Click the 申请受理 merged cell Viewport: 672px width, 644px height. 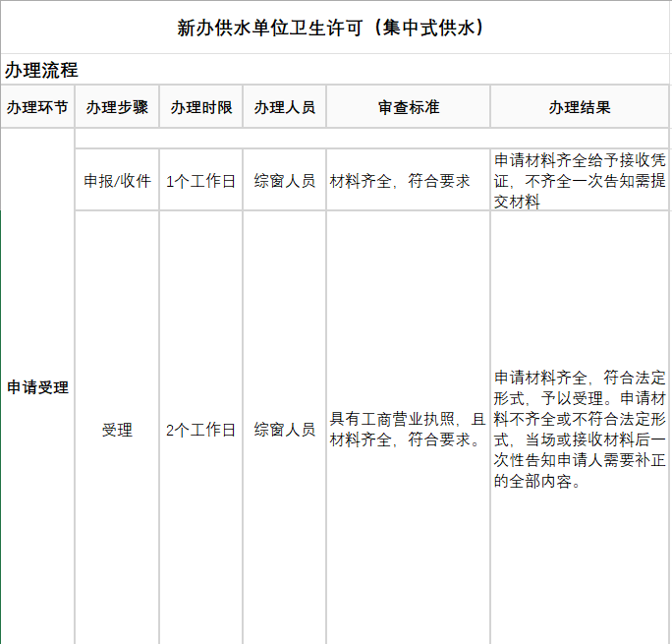37,387
